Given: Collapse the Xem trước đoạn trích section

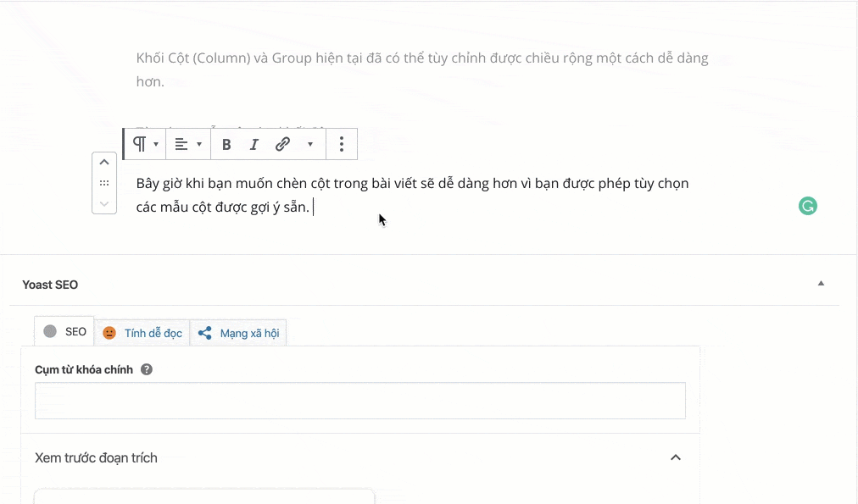Looking at the screenshot, I should [x=676, y=457].
